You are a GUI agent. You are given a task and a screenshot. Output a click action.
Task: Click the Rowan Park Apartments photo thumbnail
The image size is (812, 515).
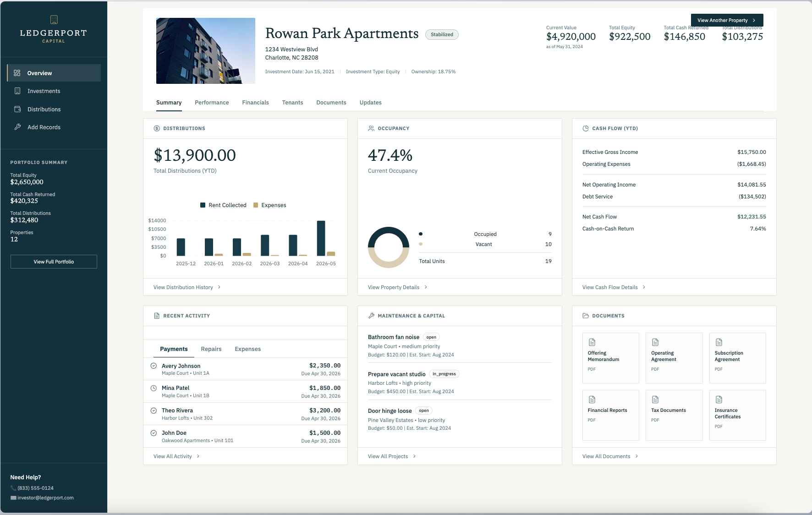click(206, 51)
